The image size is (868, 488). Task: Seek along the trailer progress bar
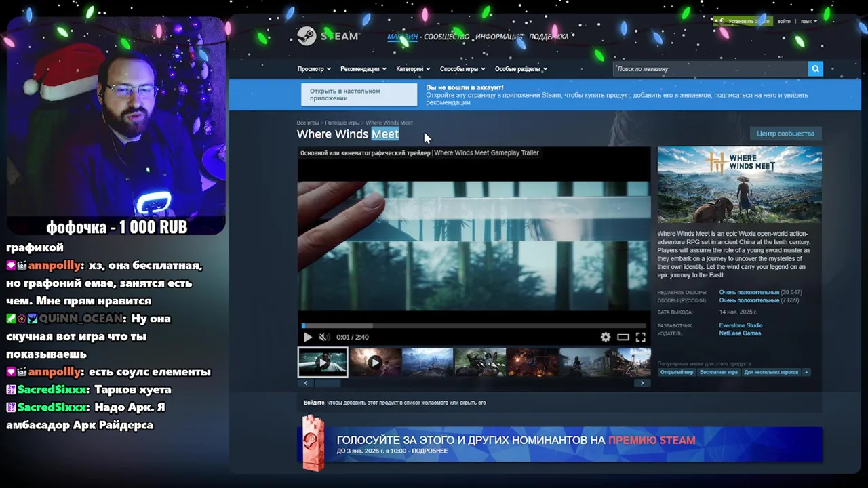coord(474,326)
